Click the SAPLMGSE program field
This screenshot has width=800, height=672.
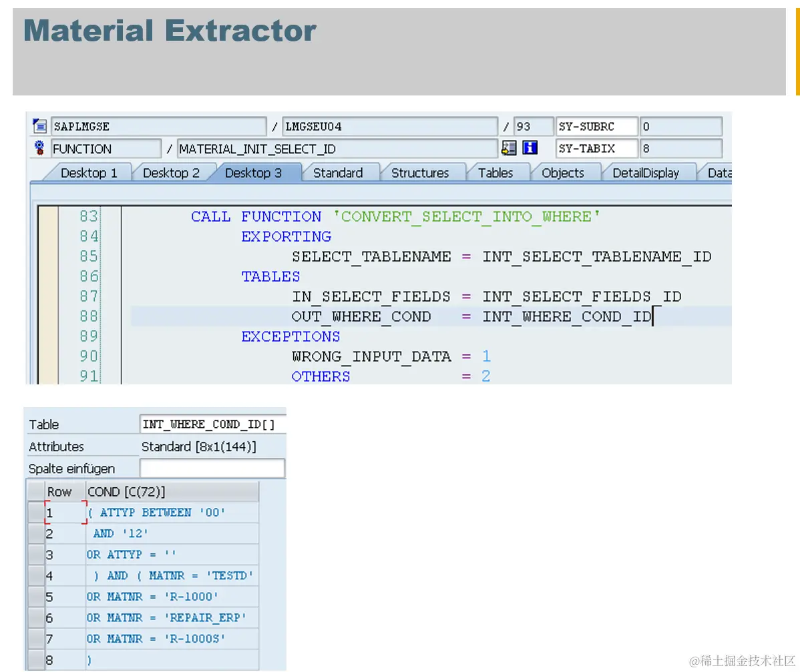pyautogui.click(x=159, y=126)
